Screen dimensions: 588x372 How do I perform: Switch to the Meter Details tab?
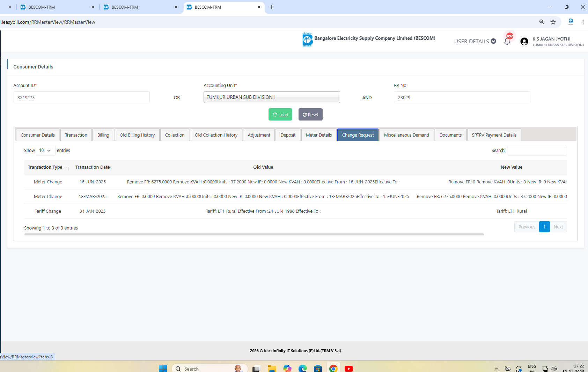[319, 135]
